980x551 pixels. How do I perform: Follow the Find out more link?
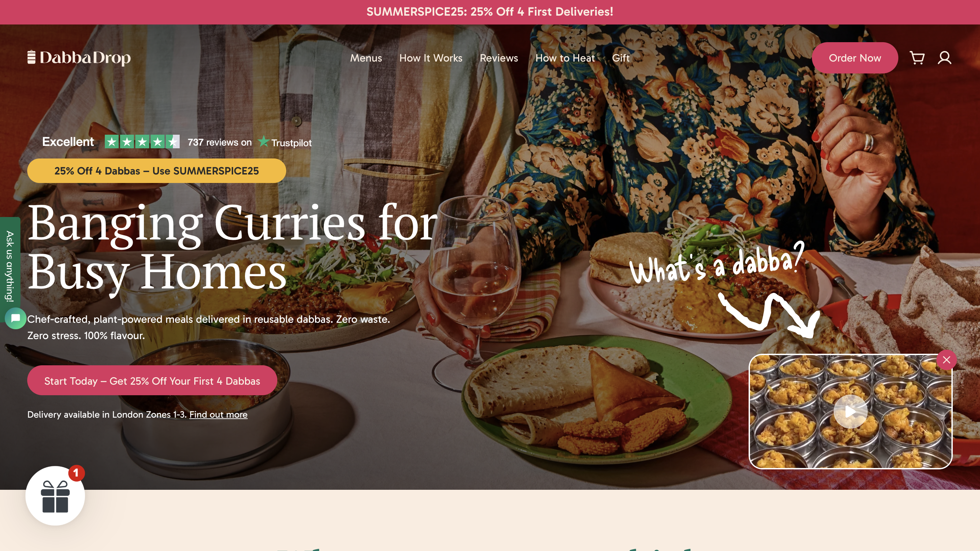point(218,415)
